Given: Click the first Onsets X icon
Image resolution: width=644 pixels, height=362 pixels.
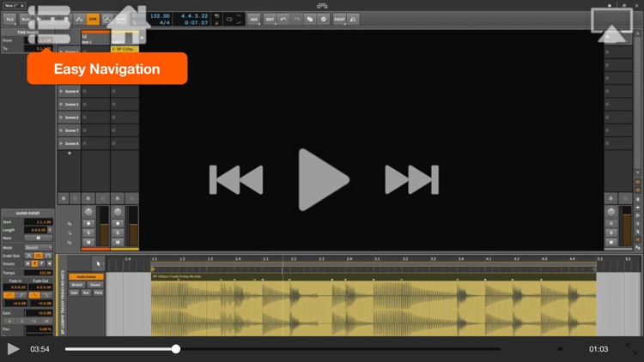Looking at the screenshot, I should (27, 263).
